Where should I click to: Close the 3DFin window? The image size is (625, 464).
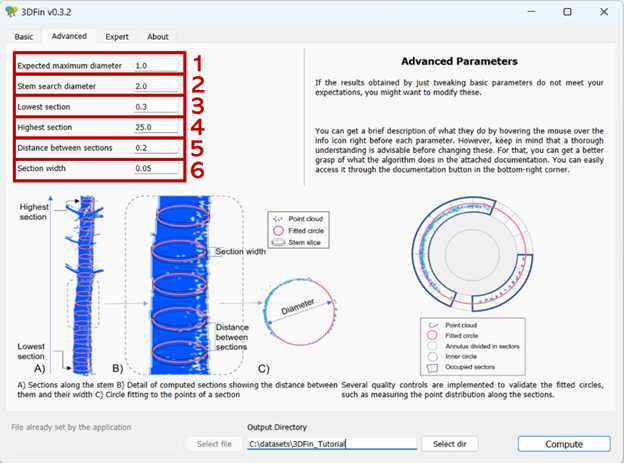pos(604,12)
